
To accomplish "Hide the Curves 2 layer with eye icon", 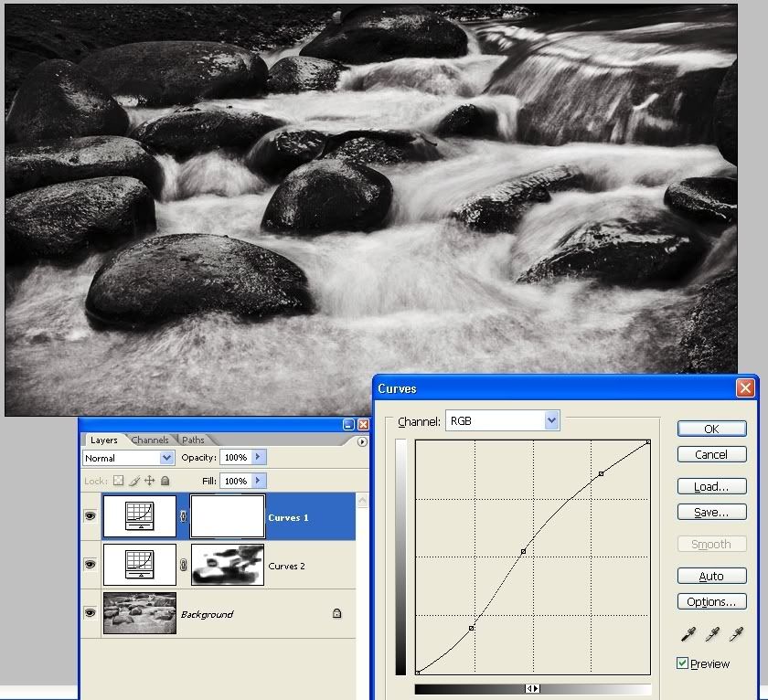I will [x=91, y=565].
